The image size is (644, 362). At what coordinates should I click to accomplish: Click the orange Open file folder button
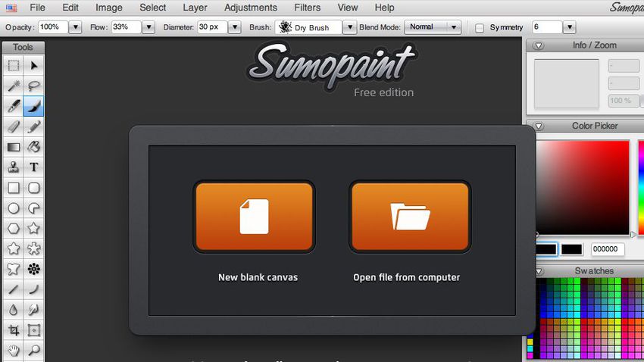[x=410, y=217]
